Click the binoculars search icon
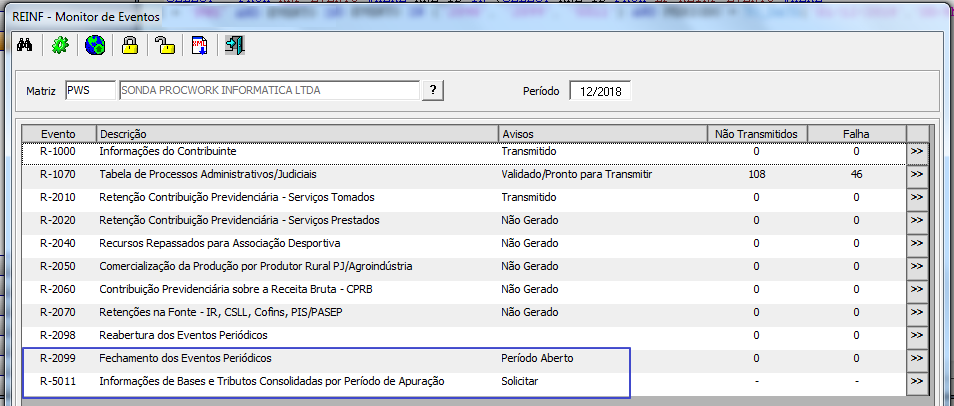 tap(25, 46)
